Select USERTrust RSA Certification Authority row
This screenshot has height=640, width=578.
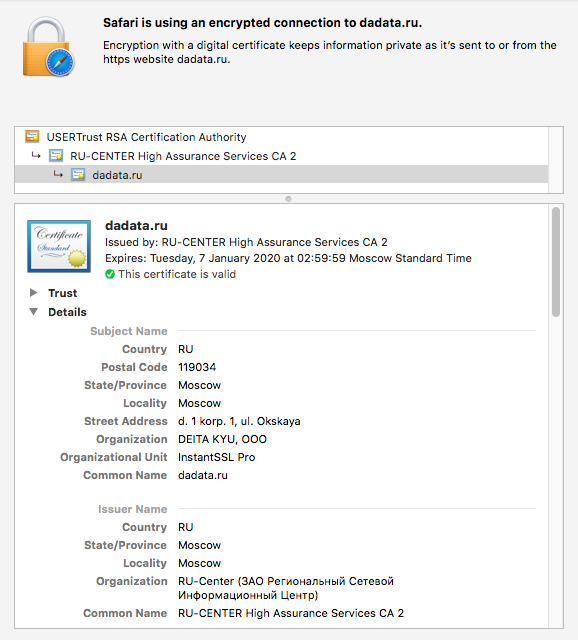point(281,137)
